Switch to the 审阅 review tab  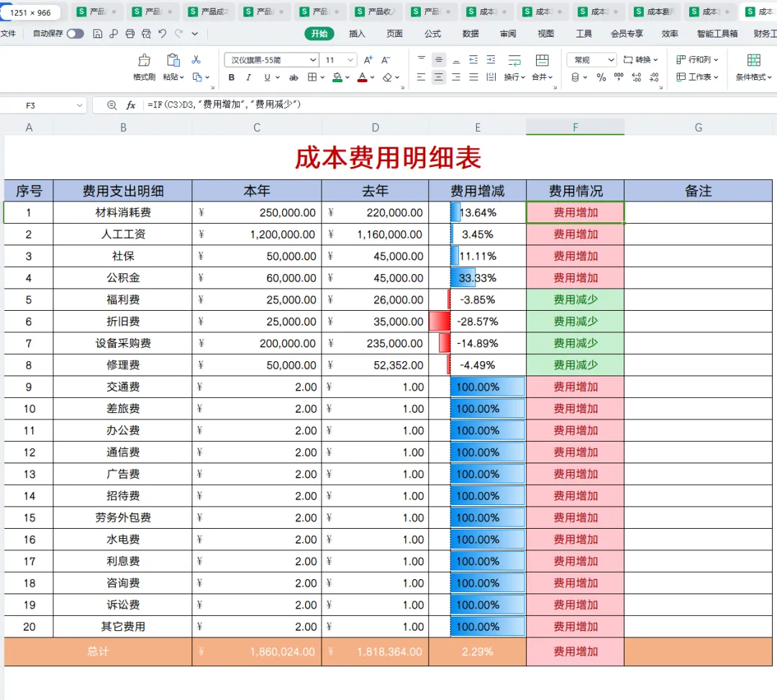click(508, 34)
